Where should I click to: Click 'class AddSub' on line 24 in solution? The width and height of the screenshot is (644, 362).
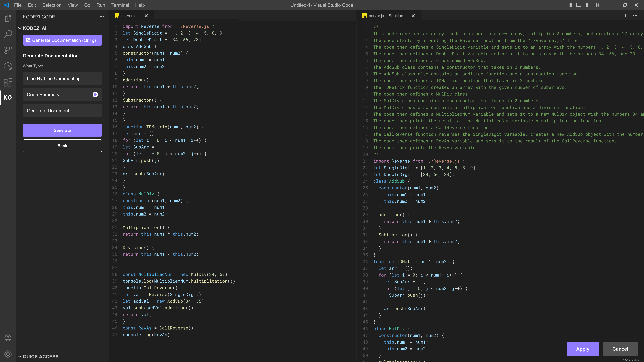pyautogui.click(x=389, y=181)
